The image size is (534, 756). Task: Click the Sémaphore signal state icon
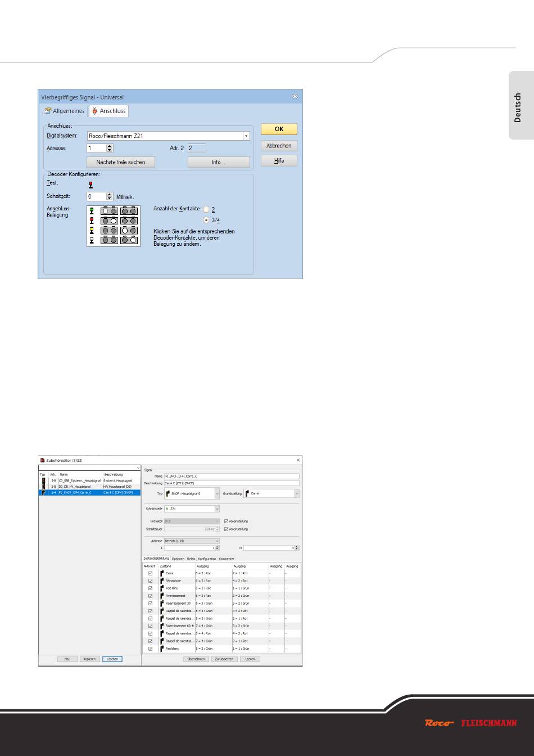[x=162, y=580]
